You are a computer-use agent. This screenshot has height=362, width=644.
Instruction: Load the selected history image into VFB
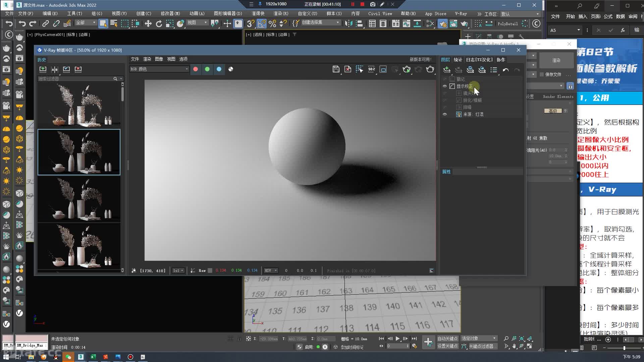coord(66,69)
